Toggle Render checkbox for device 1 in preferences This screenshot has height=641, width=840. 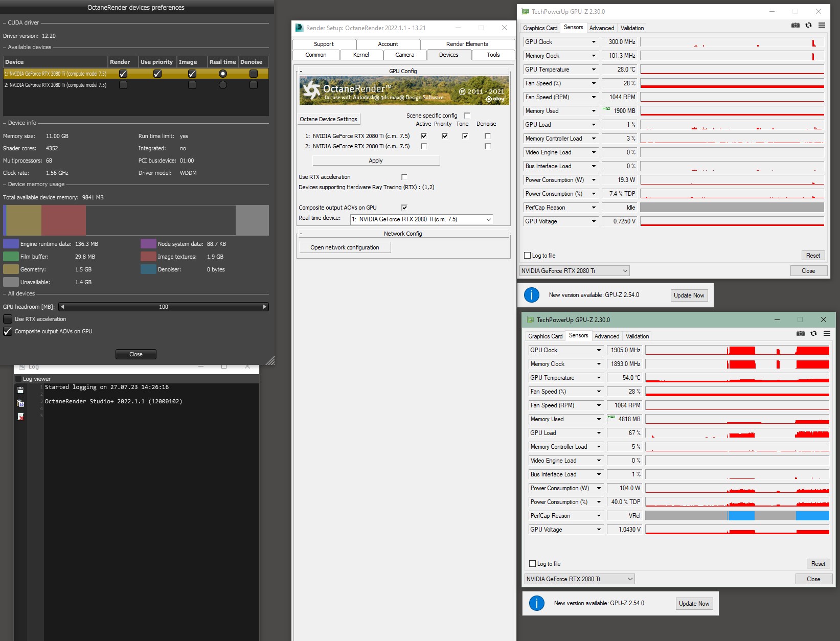tap(123, 74)
